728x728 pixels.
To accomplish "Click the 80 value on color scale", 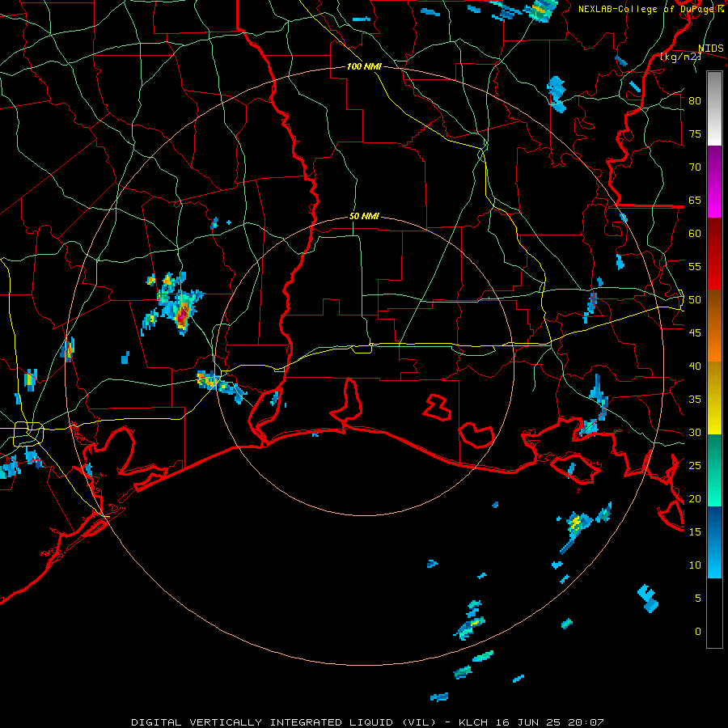I will click(x=695, y=101).
